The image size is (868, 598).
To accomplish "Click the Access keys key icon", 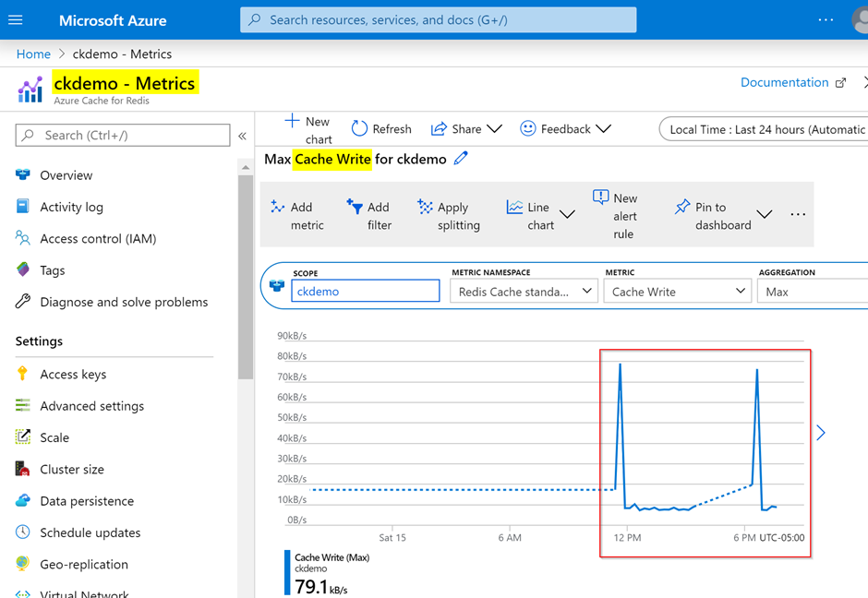I will [23, 374].
